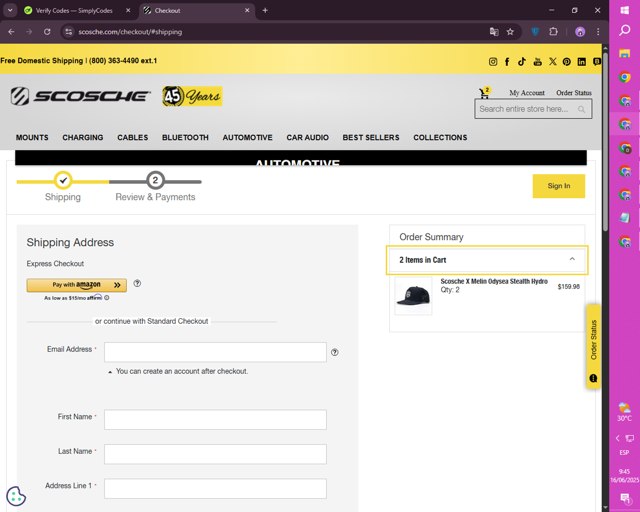Screen dimensions: 640x512
Task: Open Chrome profile avatar
Action: (580, 32)
